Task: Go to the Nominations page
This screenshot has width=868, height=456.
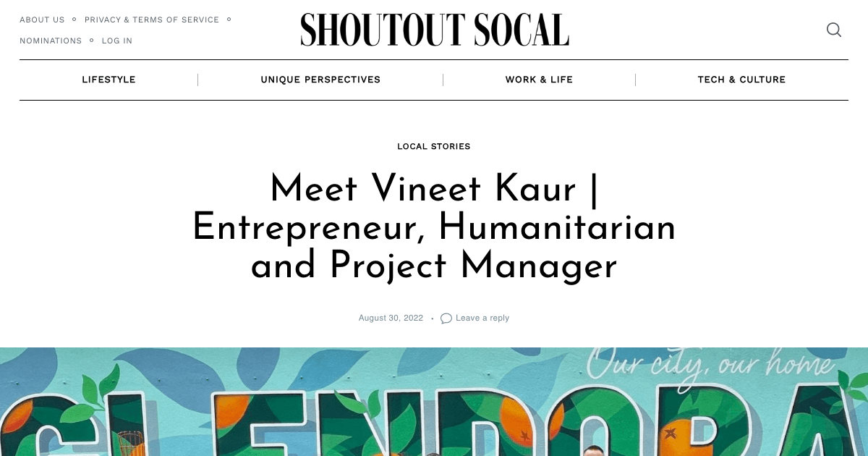Action: point(51,41)
